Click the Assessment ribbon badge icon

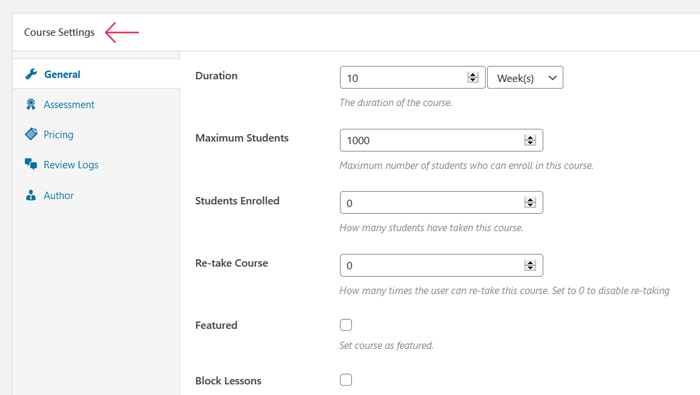31,104
